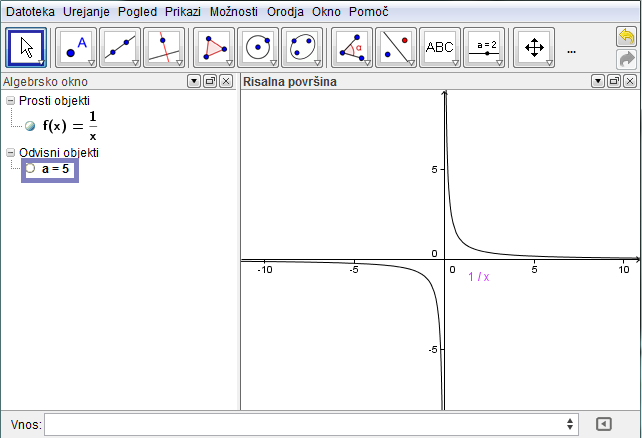Select the Circle with center tool
Image resolution: width=642 pixels, height=438 pixels.
click(x=258, y=47)
